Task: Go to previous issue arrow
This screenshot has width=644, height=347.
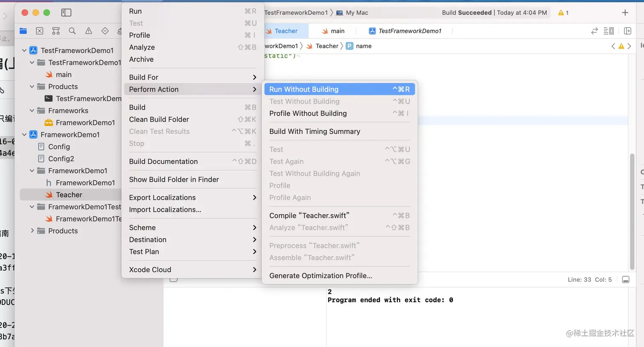Action: click(613, 46)
